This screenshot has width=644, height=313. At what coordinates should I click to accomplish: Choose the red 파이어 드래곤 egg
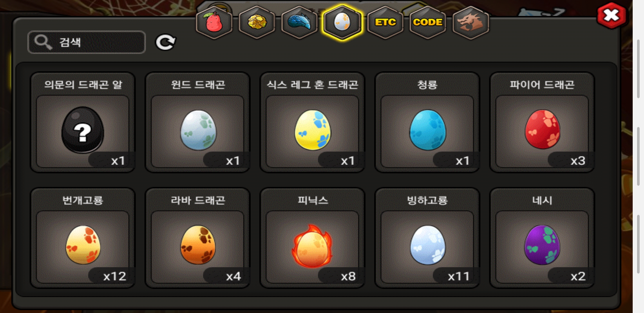542,129
